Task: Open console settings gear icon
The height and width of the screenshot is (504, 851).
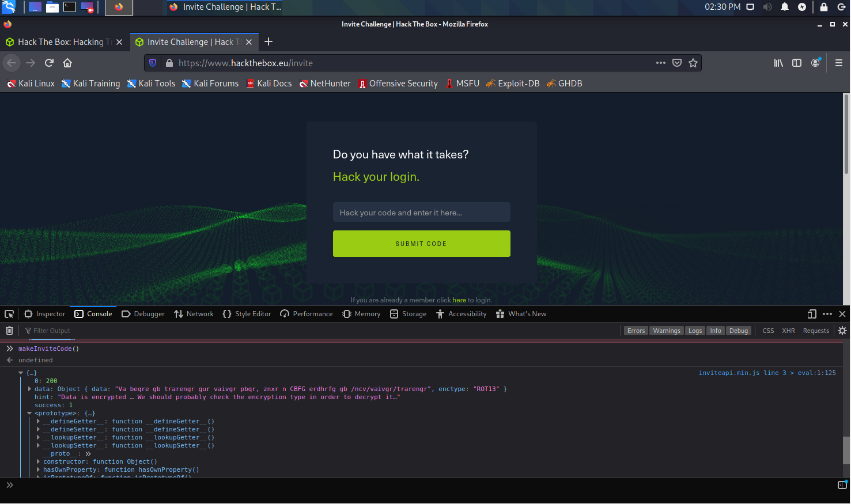Action: tap(842, 331)
